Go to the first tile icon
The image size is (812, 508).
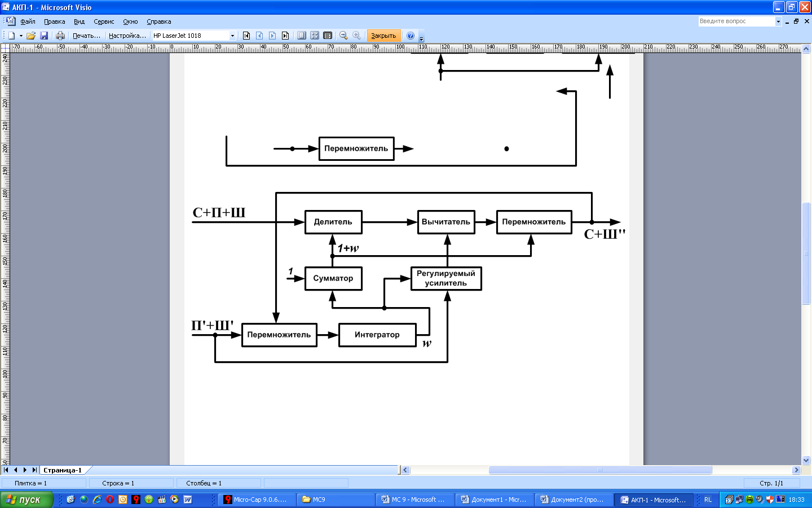[246, 36]
